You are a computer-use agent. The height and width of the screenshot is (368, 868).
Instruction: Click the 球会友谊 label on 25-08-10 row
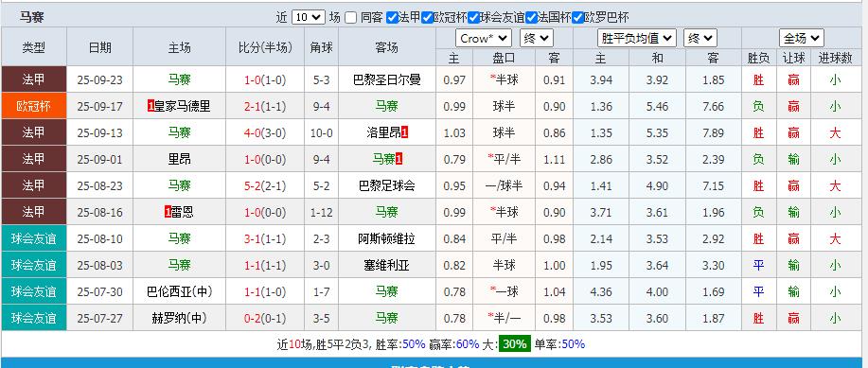point(34,239)
